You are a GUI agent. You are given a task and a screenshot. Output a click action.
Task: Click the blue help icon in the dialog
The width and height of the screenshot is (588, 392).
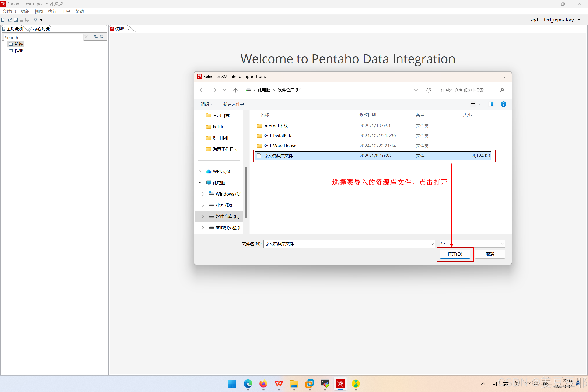(x=503, y=104)
